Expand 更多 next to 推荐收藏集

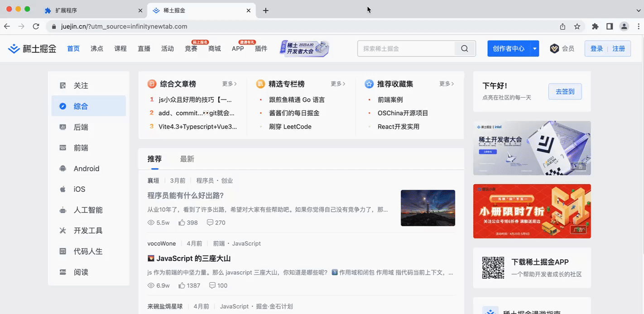pos(447,84)
